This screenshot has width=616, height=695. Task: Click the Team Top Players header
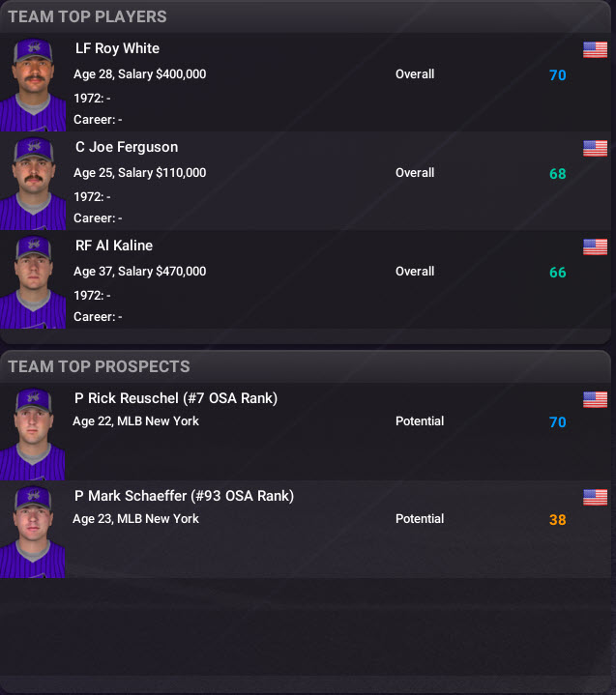coord(87,16)
